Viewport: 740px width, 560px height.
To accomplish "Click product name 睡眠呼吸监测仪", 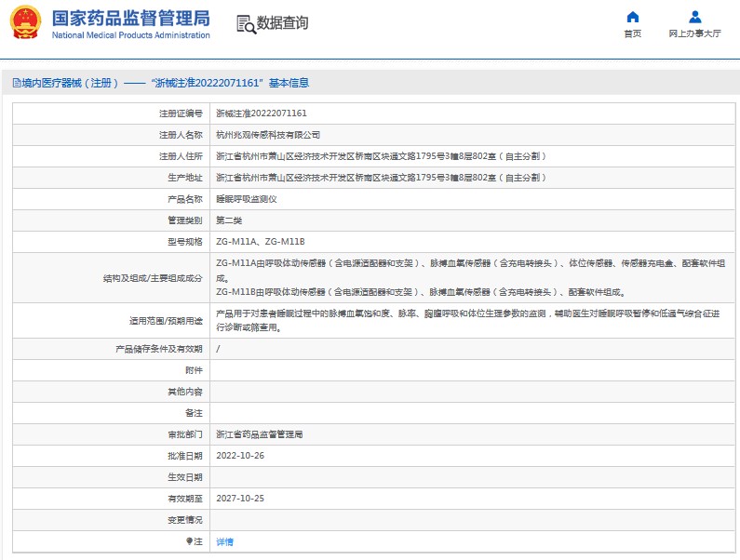I will click(246, 199).
